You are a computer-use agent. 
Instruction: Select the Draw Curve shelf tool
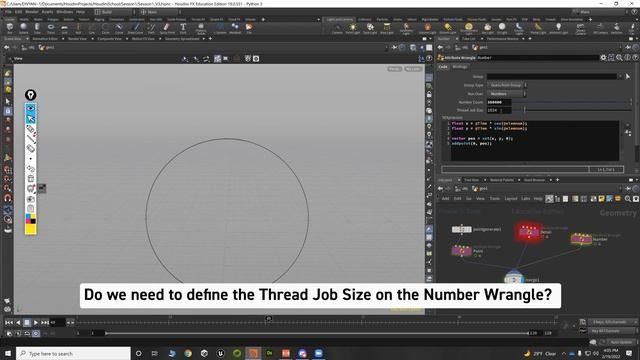pos(136,28)
